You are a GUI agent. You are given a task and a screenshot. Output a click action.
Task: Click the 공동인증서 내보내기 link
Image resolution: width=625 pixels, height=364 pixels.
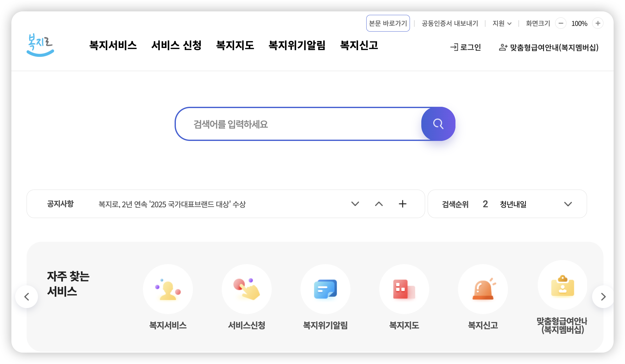[450, 23]
